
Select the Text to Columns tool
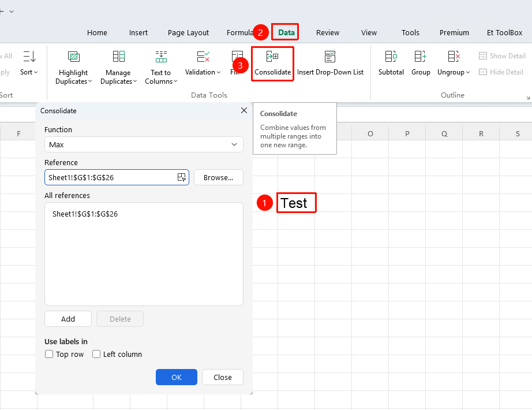[161, 67]
